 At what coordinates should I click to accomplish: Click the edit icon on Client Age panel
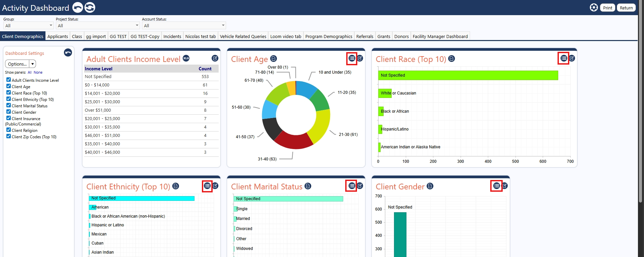click(360, 58)
